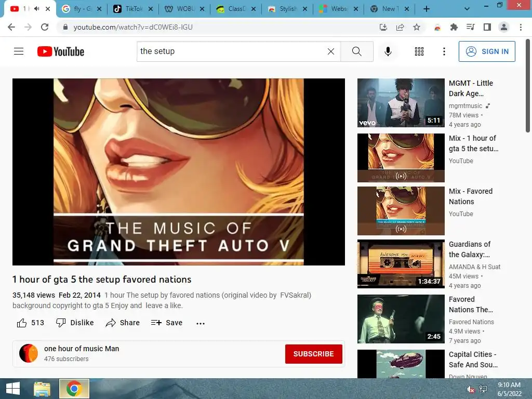Screen dimensions: 532x399
Task: Clear the search box with the X
Action: click(331, 51)
